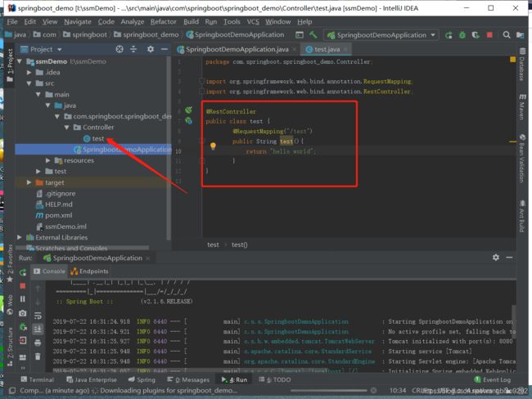
Task: Collapse the ssmDemo root node
Action: [x=20, y=61]
